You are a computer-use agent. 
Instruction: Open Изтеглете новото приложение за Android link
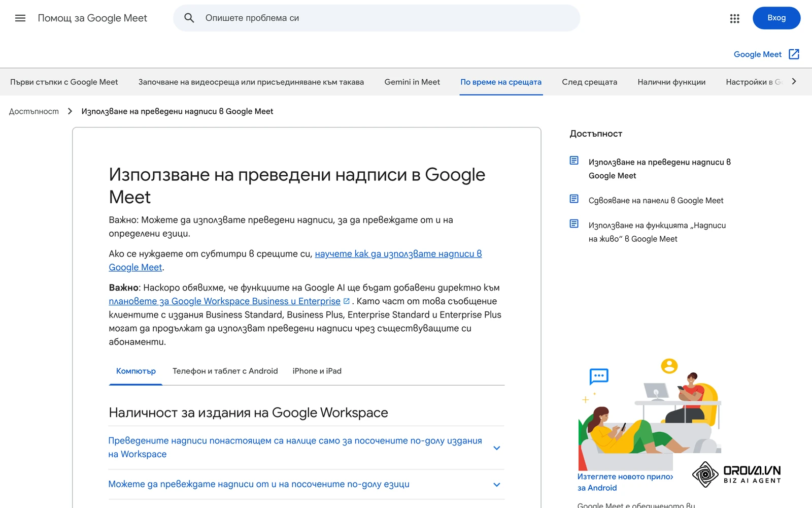(x=625, y=482)
